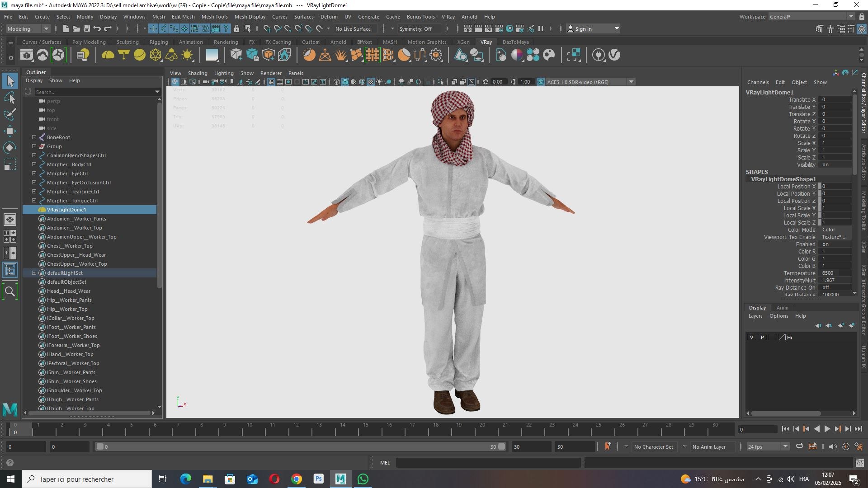Click the Select tool arrow
Image resolution: width=868 pixels, height=488 pixels.
click(x=10, y=81)
